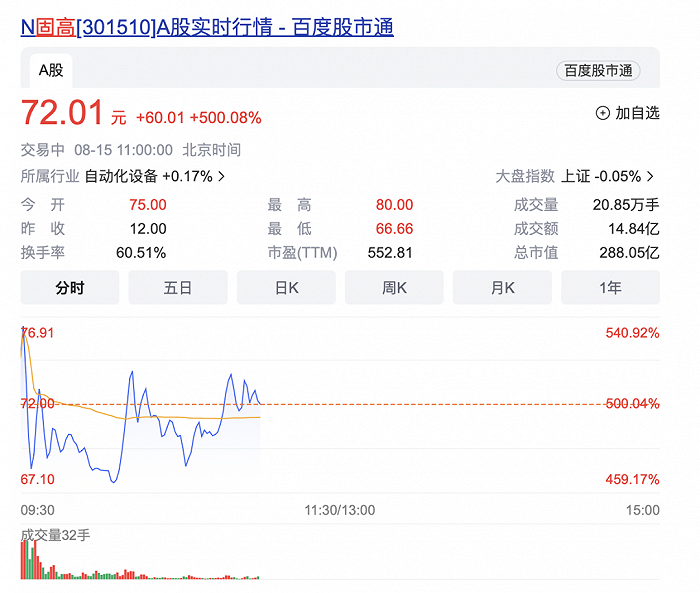This screenshot has height=593, width=700.
Task: Switch to the 分时 chart tab
Action: pos(70,288)
